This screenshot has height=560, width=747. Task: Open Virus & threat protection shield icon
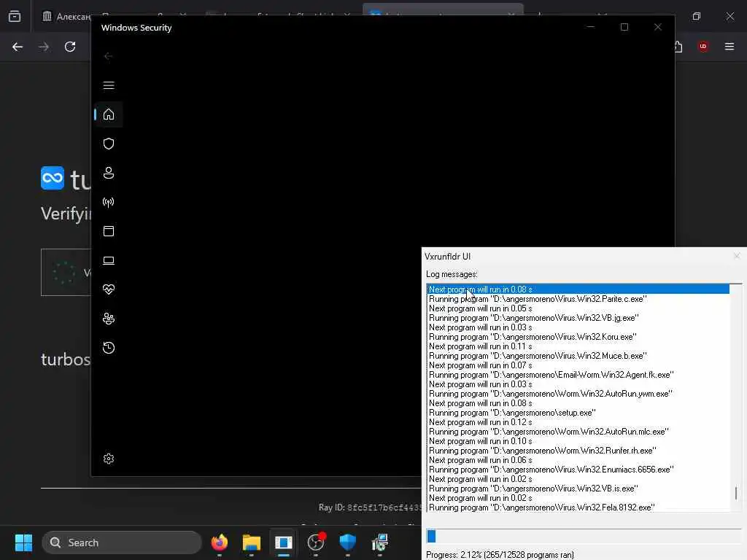[109, 144]
